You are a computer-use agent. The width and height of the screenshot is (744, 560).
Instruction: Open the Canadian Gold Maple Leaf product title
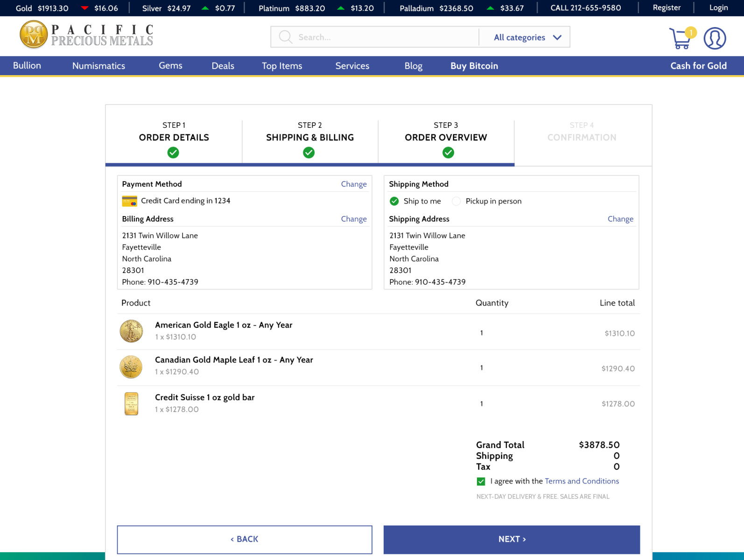[234, 360]
